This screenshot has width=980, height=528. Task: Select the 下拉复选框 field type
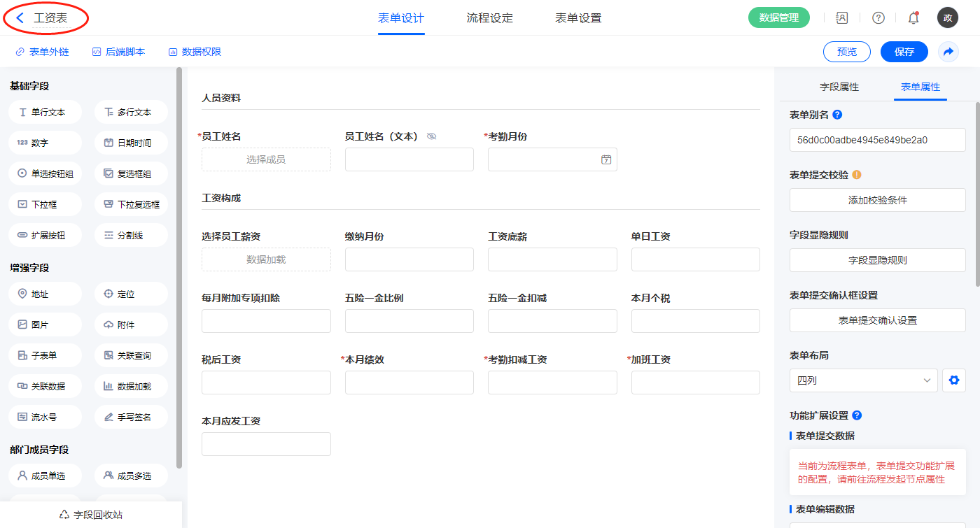pyautogui.click(x=131, y=204)
